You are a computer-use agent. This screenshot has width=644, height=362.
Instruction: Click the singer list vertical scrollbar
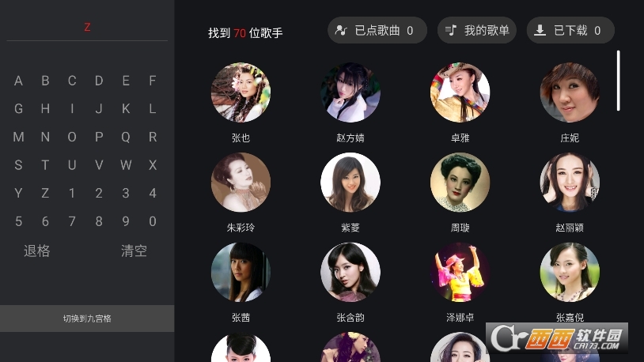point(618,81)
